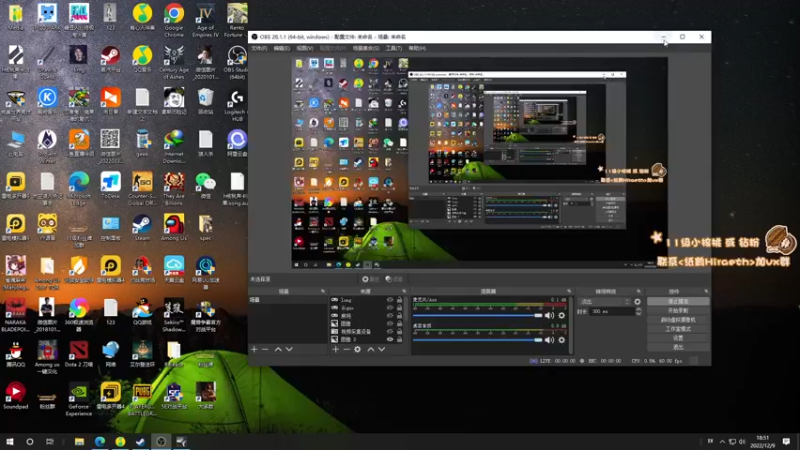Launch the ToDesk desktop shortcut
Screen dimensions: 800x450
click(110, 185)
